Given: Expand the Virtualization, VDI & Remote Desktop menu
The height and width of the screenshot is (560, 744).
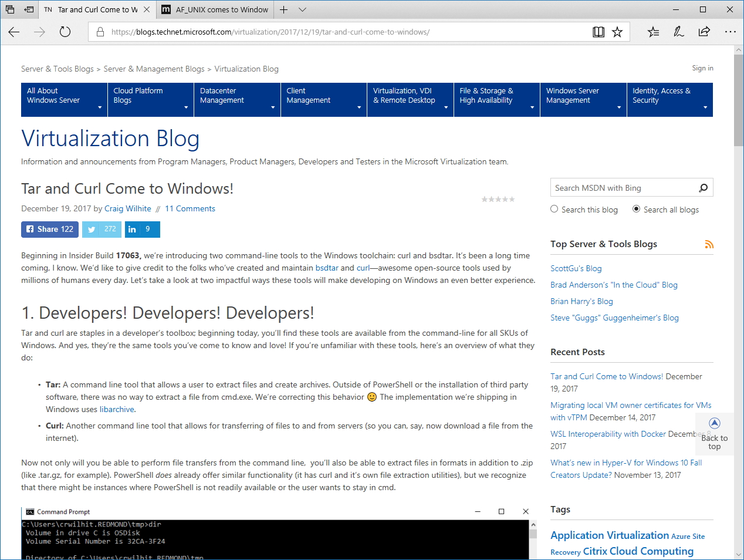Looking at the screenshot, I should click(410, 100).
